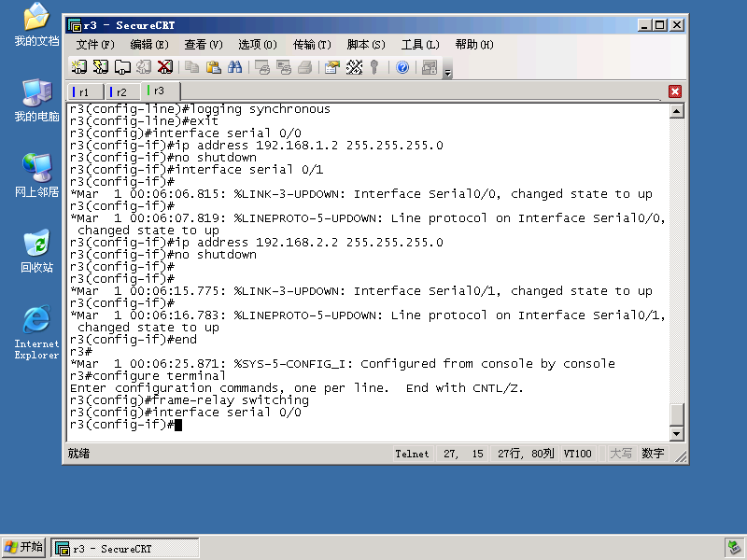Click the 'logging synchronous' command line
The image size is (747, 560).
pos(200,109)
